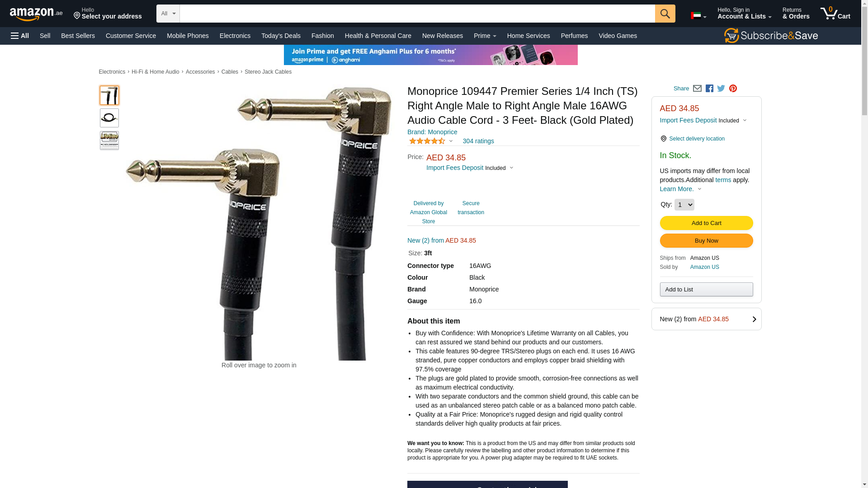Click the Add to Cart button
Viewport: 868px width, 488px height.
click(x=706, y=223)
